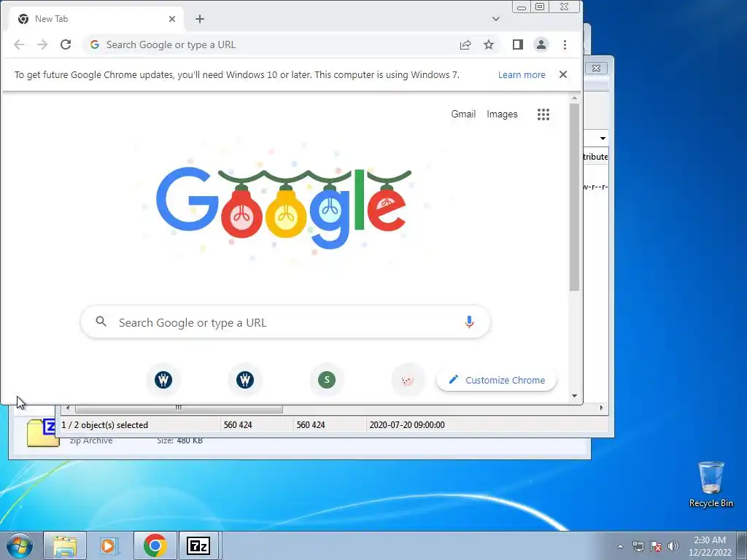
Task: Close the New Tab tab
Action: coord(172,19)
